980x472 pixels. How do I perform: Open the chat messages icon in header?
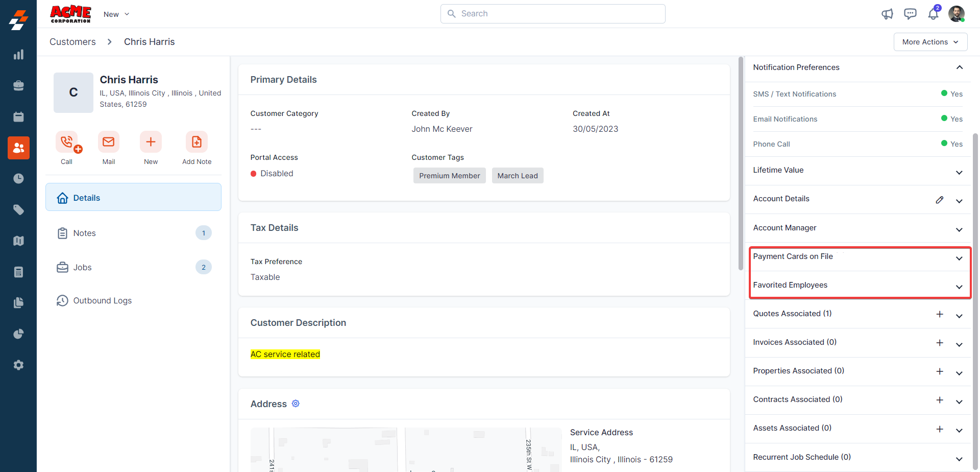tap(910, 14)
